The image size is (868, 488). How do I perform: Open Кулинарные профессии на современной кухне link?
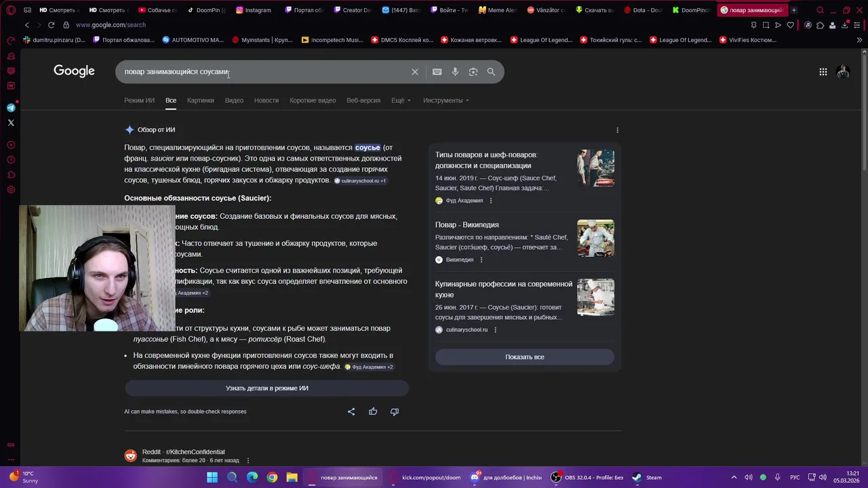click(504, 289)
